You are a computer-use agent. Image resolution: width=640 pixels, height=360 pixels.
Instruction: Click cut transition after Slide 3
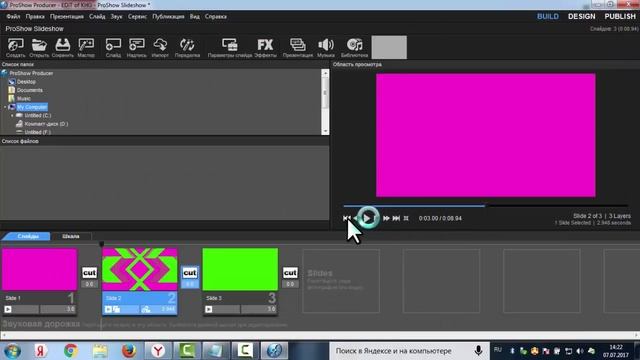(x=290, y=272)
